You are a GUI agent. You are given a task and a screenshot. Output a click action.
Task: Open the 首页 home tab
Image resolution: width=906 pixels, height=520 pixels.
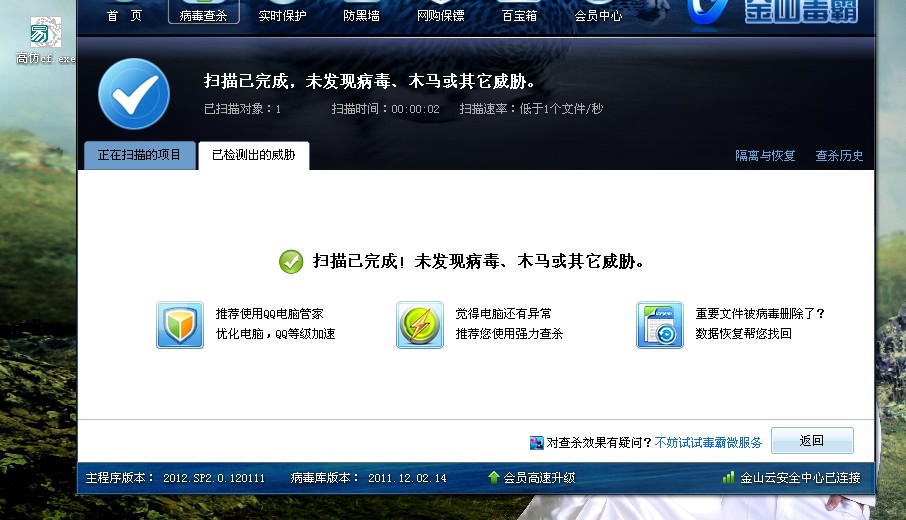(124, 16)
